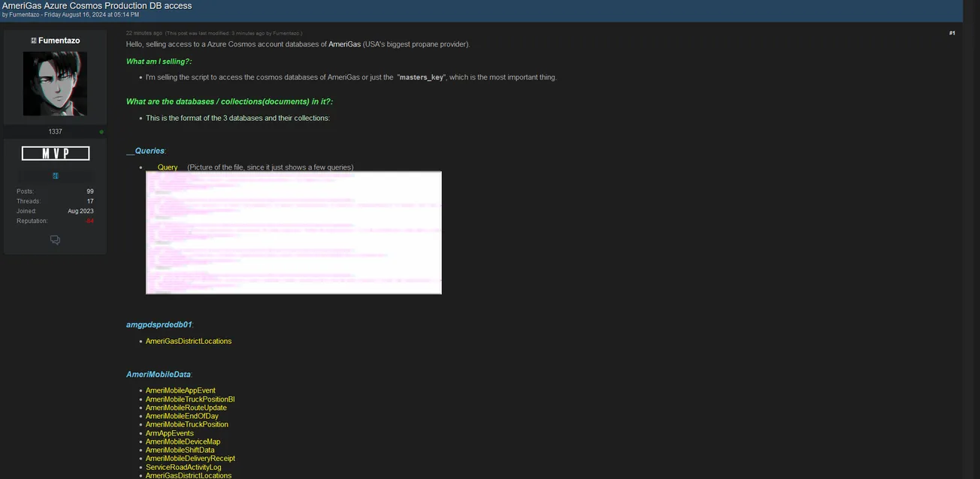Image resolution: width=980 pixels, height=479 pixels.
Task: Click the AmeriMobileAppEvent collection entry
Action: (x=180, y=390)
